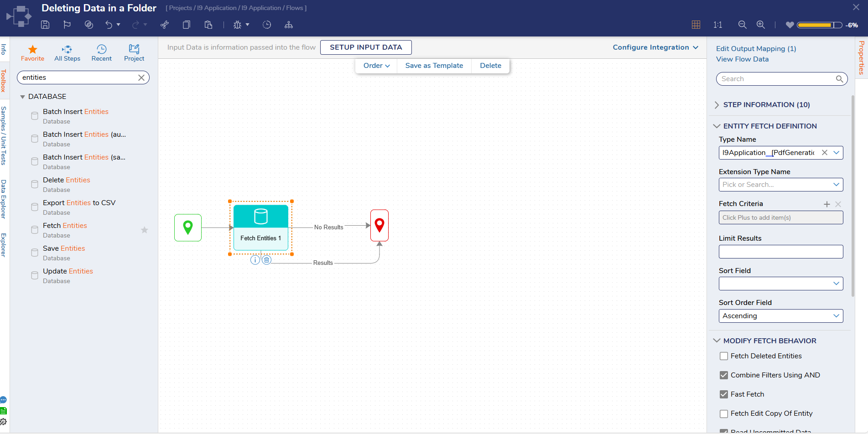Click the Debug bug icon in toolbar
The height and width of the screenshot is (434, 868).
(x=237, y=25)
